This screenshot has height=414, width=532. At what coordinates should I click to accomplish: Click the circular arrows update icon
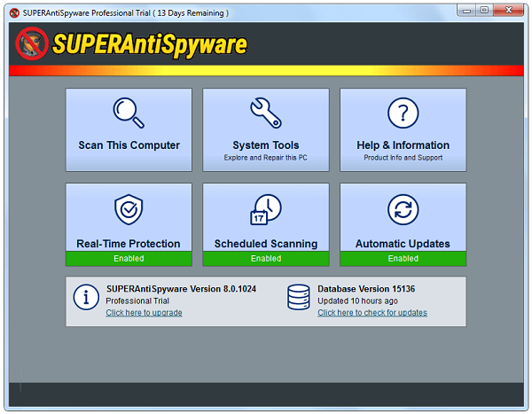[x=403, y=210]
